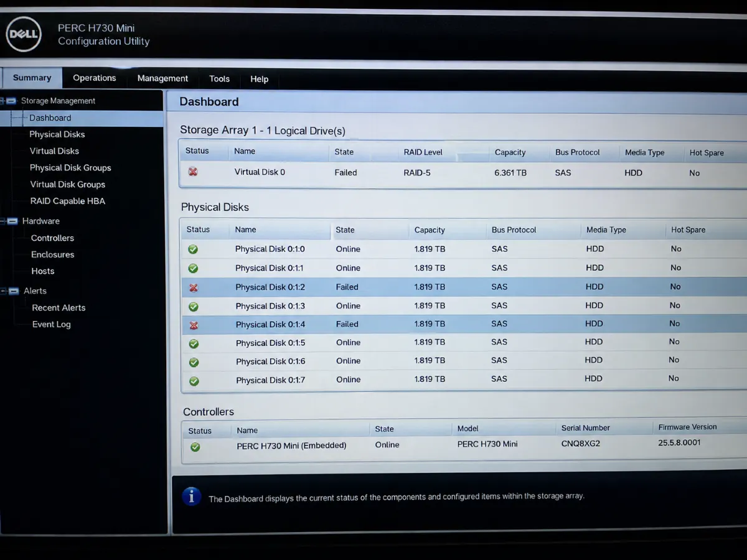
Task: Click the green status icon for Physical Disk 0:1:3
Action: 194,306
